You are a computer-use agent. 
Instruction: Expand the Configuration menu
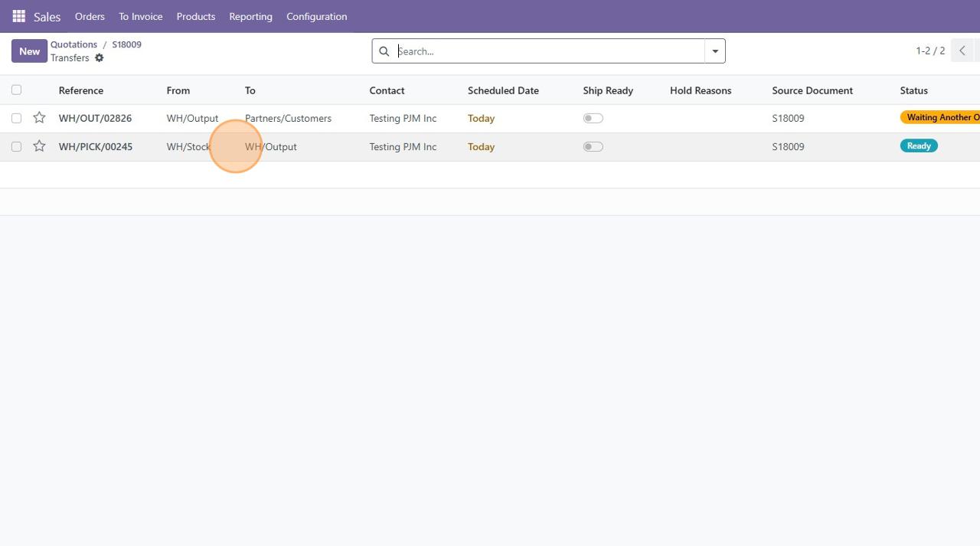(x=316, y=16)
